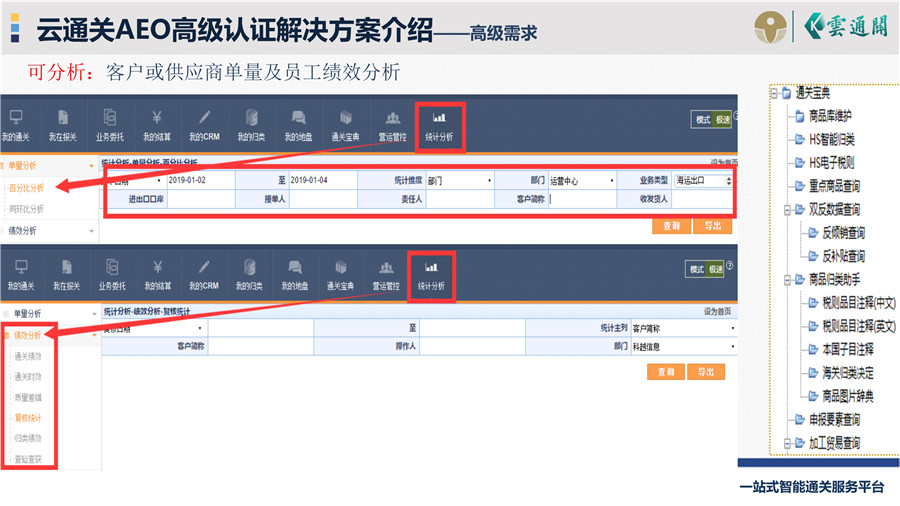
Task: Collapse 绩效分析 section in the 复核统计 window sidebar
Action: point(95,335)
